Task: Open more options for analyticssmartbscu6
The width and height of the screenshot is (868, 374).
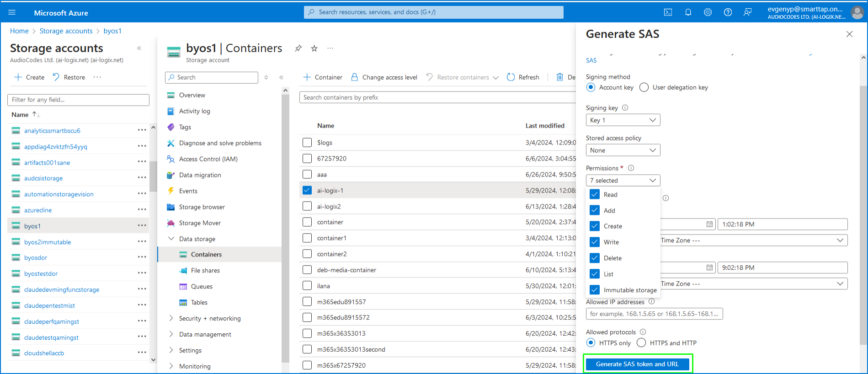Action: point(142,130)
